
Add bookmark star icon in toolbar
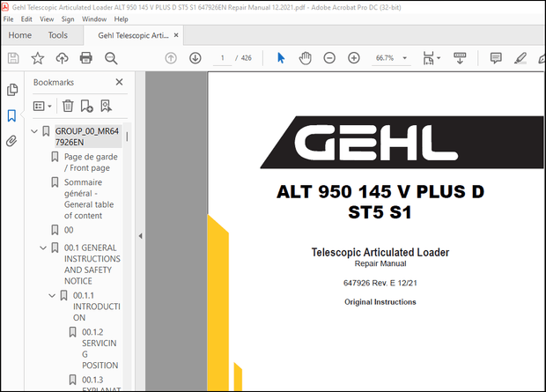[38, 58]
